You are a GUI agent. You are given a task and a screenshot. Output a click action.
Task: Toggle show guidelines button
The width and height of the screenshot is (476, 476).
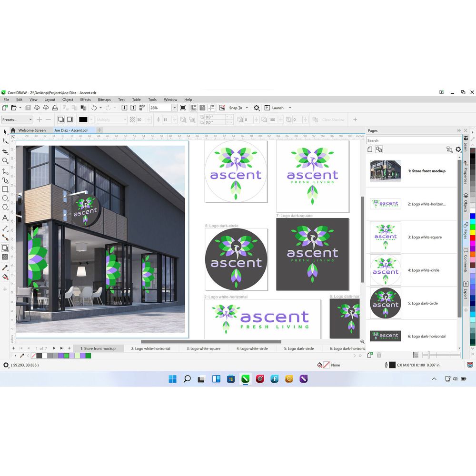212,108
